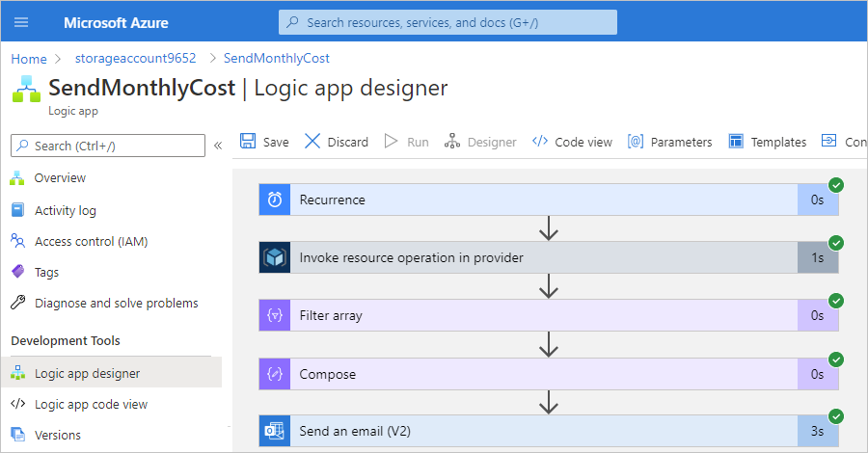Navigate to storageaccount9652 breadcrumb

pyautogui.click(x=135, y=58)
